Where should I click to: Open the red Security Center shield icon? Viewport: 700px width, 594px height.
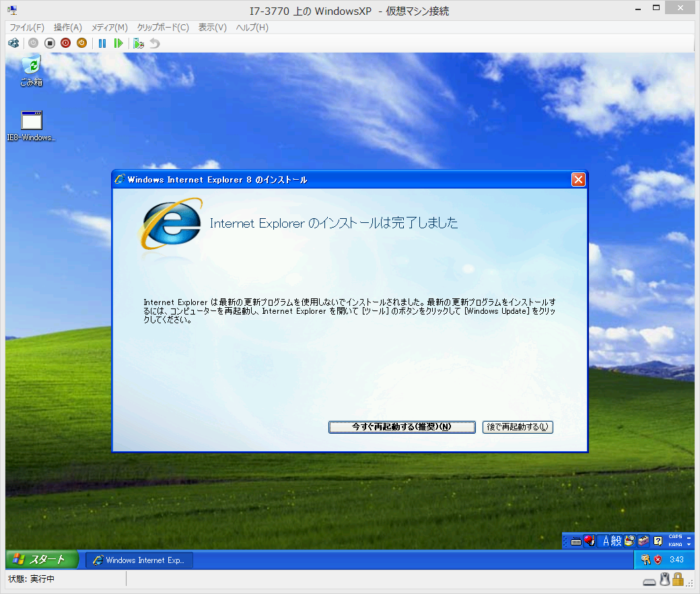click(658, 560)
